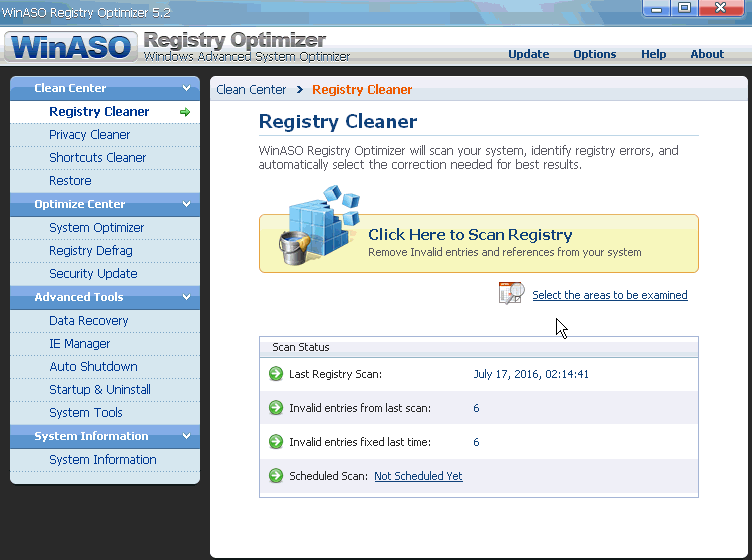The width and height of the screenshot is (752, 560).
Task: Select Privacy Cleaner in sidebar
Action: [x=89, y=135]
